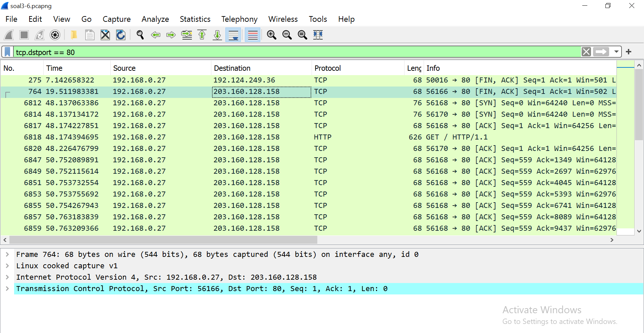The height and width of the screenshot is (333, 644).
Task: Go forward in packet history
Action: (x=171, y=35)
